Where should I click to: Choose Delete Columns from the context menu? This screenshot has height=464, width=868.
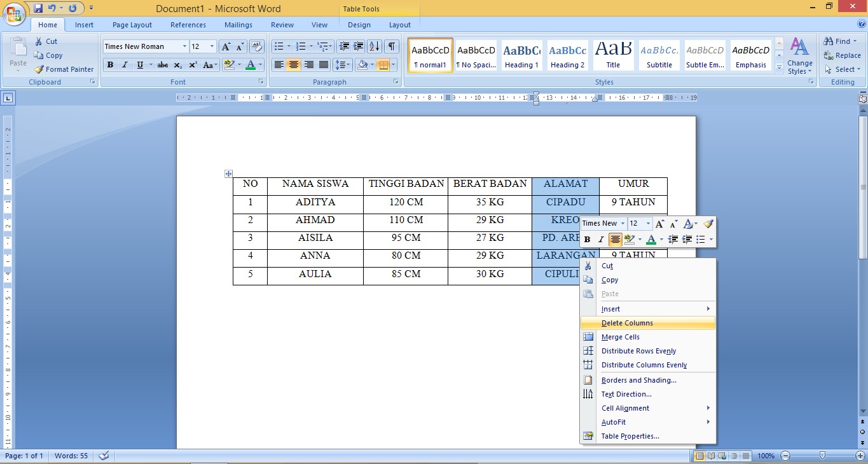coord(626,323)
